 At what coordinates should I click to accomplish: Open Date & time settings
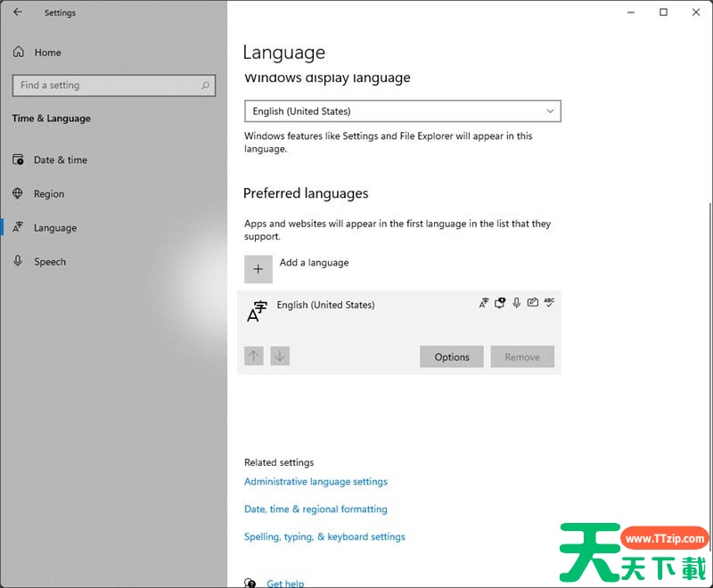click(60, 160)
